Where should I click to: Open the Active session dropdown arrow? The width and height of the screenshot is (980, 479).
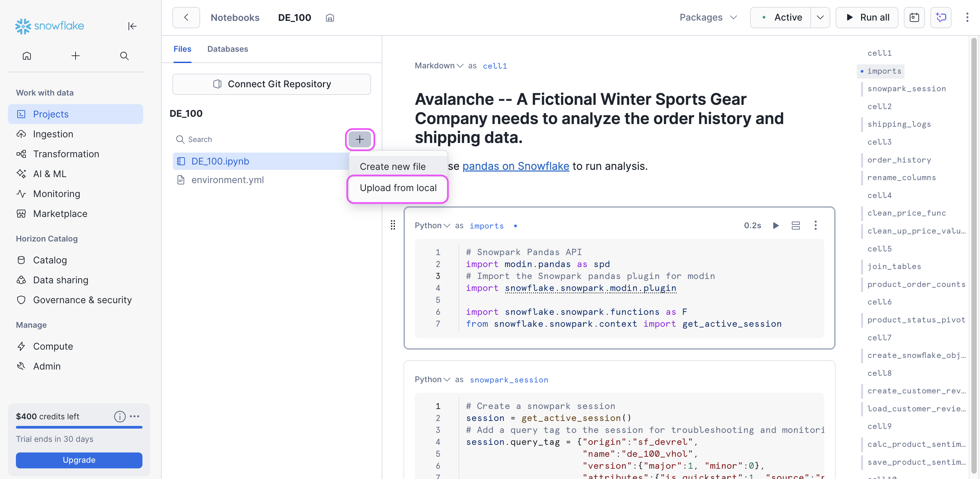point(820,18)
